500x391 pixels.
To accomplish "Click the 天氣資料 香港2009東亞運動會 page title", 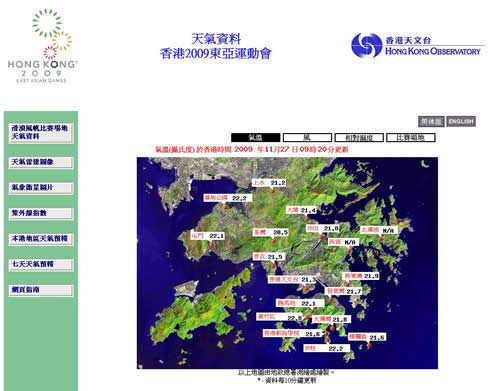I will [216, 46].
